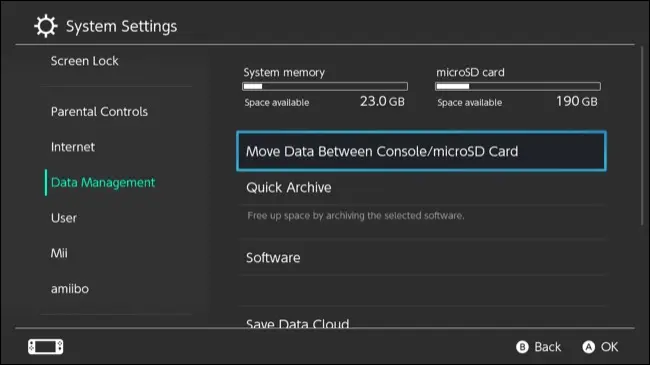This screenshot has height=365, width=650.
Task: Click the System memory usage bar
Action: (x=325, y=86)
